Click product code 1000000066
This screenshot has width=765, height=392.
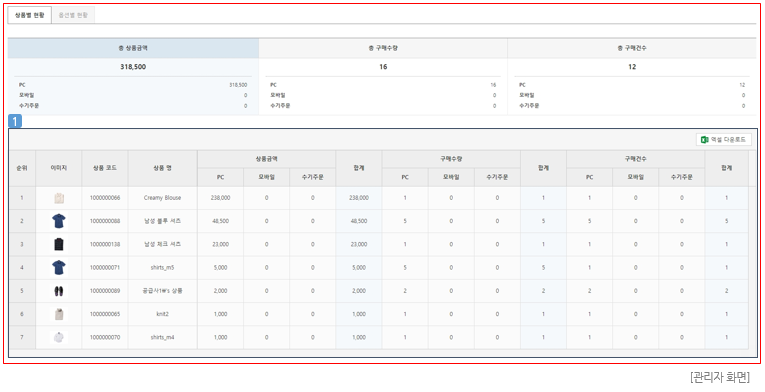pyautogui.click(x=105, y=198)
